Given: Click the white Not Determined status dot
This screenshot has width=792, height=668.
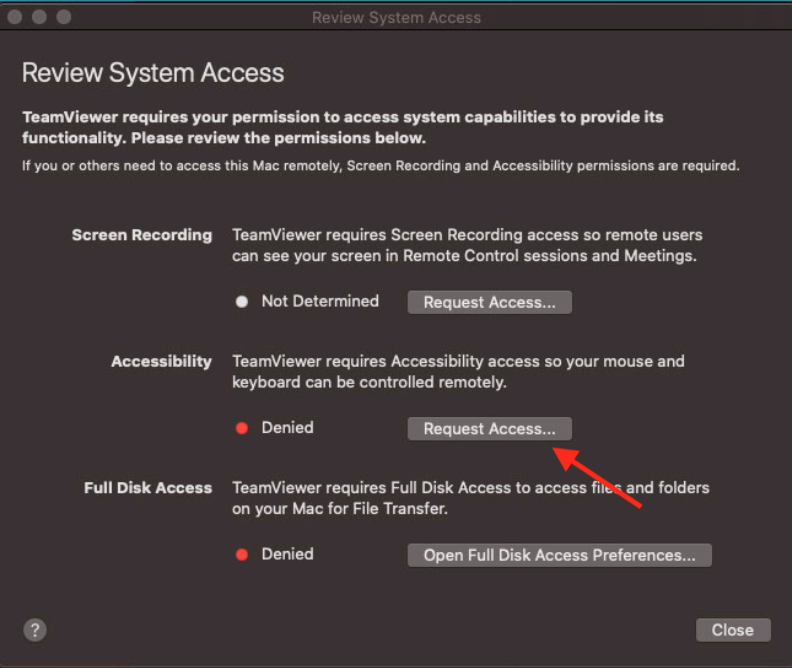Looking at the screenshot, I should [242, 302].
